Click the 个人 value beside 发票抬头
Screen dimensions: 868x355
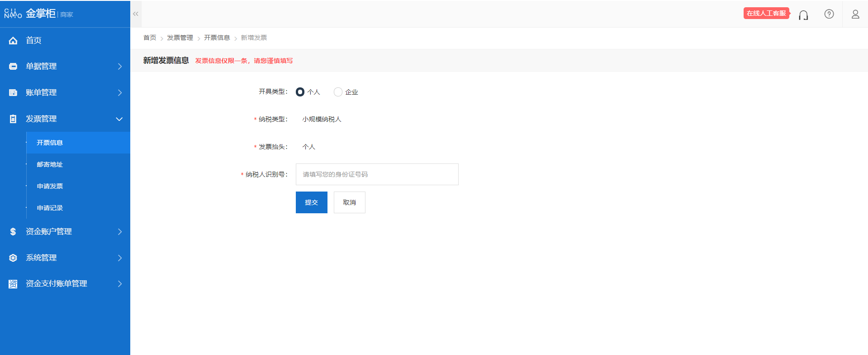pos(309,147)
